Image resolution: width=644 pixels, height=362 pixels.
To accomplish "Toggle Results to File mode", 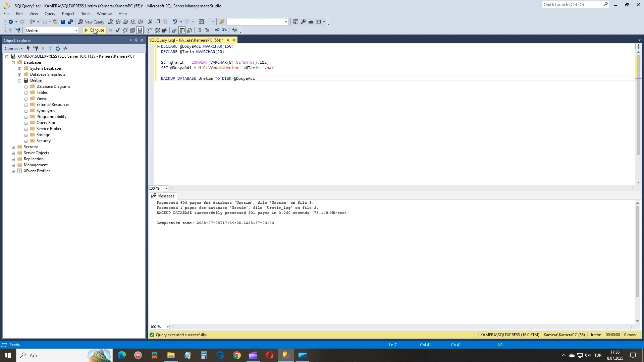I will (190, 30).
